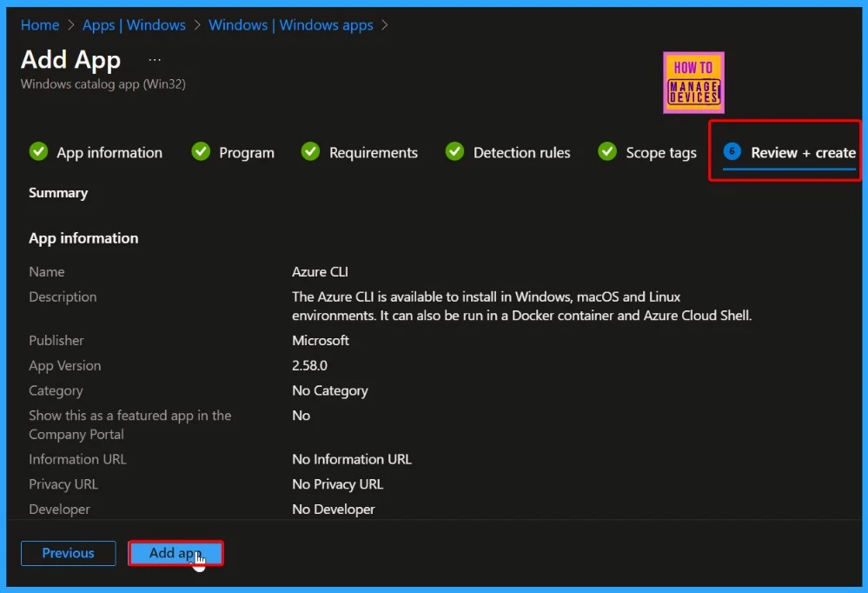The image size is (868, 593).
Task: Click the Home breadcrumb link
Action: tap(40, 25)
